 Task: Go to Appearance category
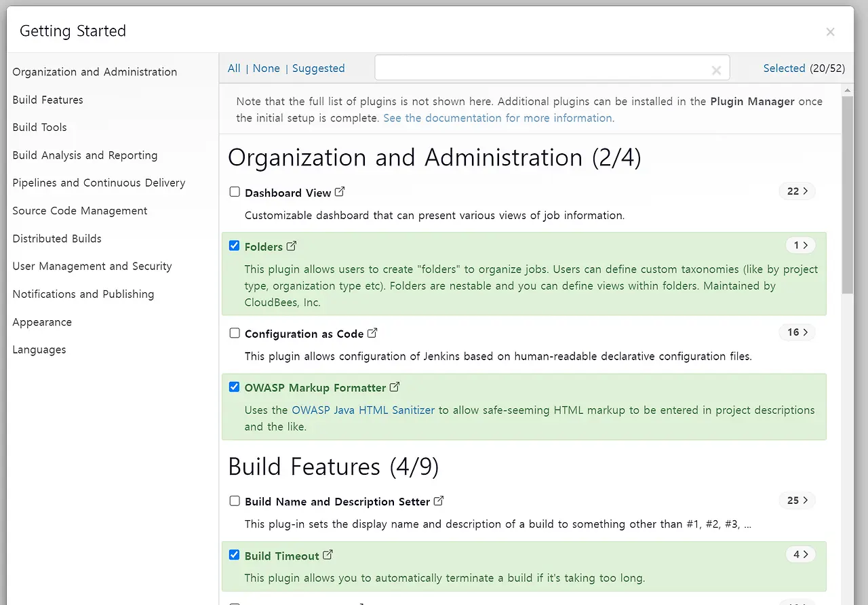pyautogui.click(x=42, y=322)
